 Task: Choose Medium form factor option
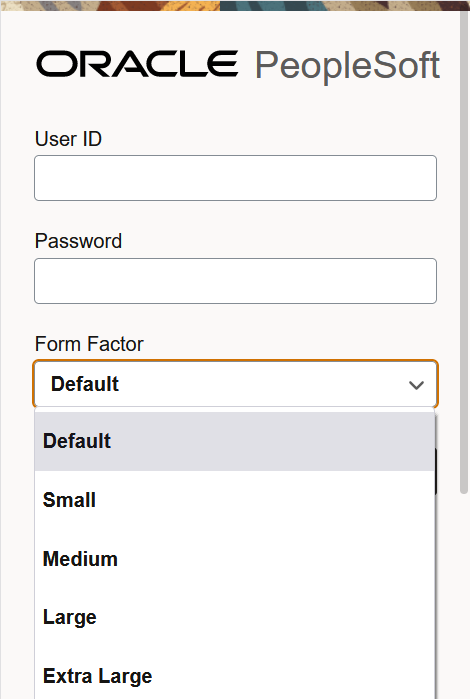[235, 559]
